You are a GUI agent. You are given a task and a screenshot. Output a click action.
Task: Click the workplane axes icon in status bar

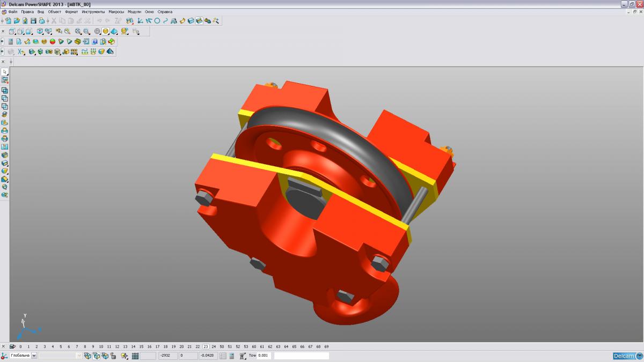coord(4,356)
